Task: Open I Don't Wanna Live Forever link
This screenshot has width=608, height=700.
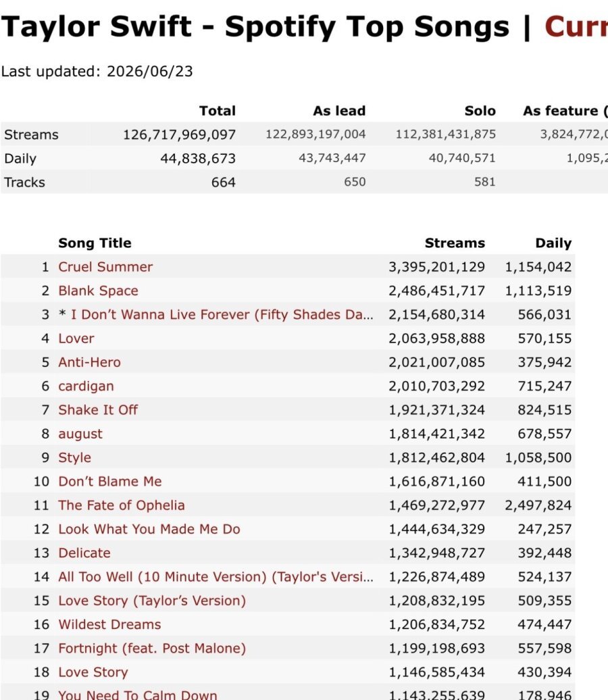Action: tap(222, 315)
